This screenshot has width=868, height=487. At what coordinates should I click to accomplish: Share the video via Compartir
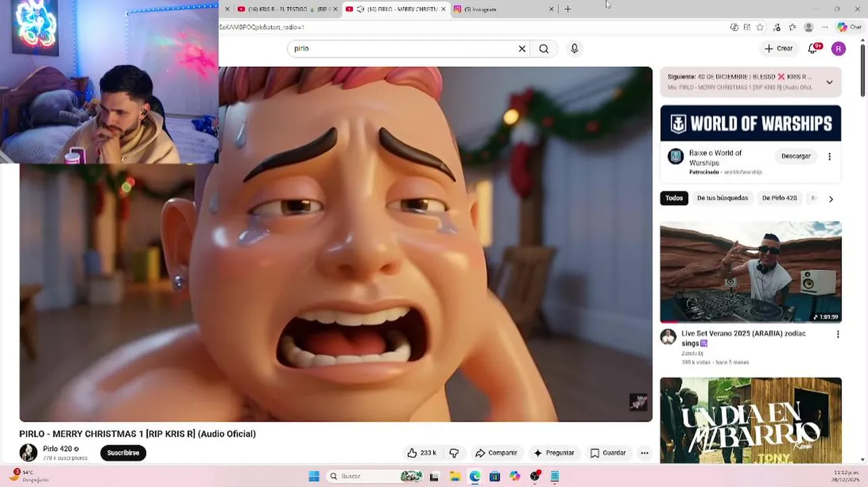pos(496,453)
